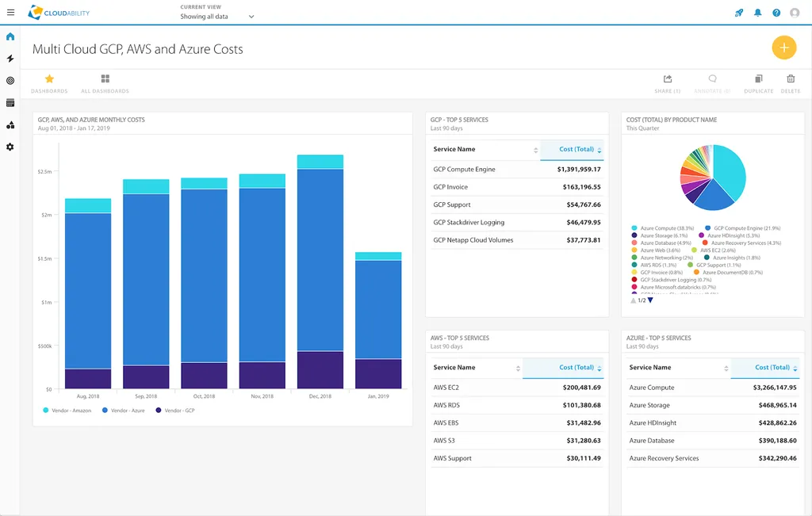Toggle the Vendor - GCP legend series
Viewport: 812px width, 516px height.
coord(175,411)
